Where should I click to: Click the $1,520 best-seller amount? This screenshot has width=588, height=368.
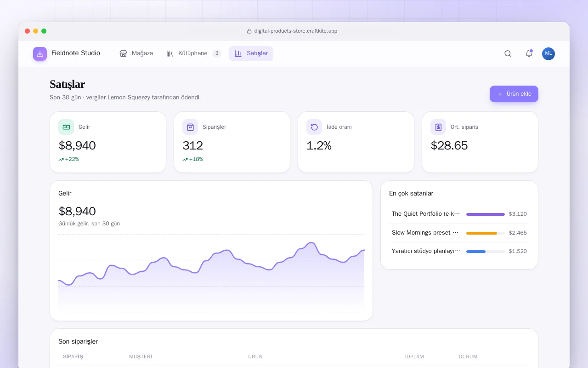518,252
